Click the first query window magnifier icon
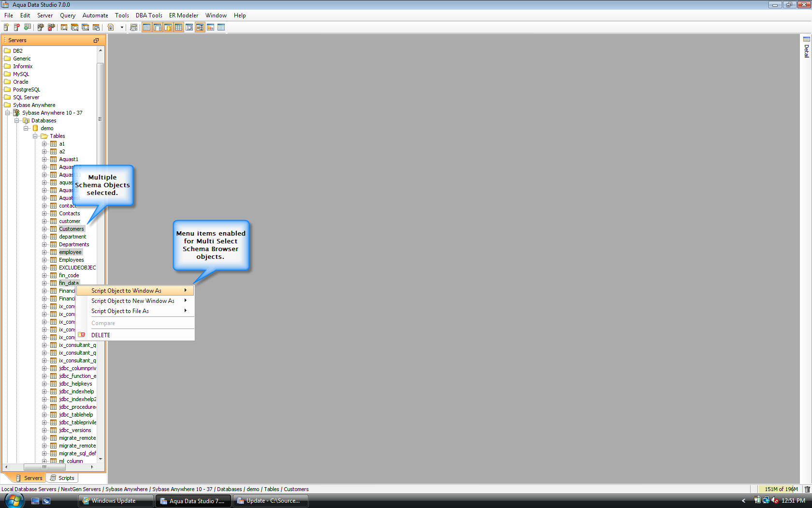The width and height of the screenshot is (812, 508). point(64,27)
